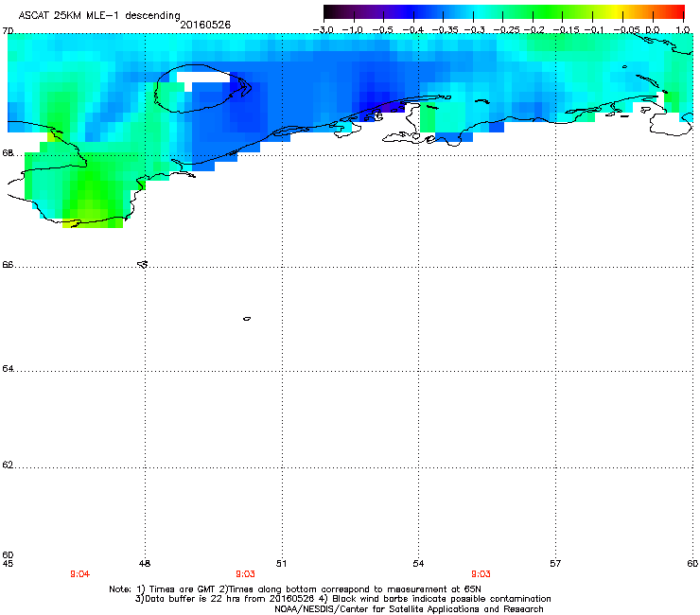Click the tiny island outline at 48E 66N
The height and width of the screenshot is (615, 700).
pyautogui.click(x=143, y=264)
